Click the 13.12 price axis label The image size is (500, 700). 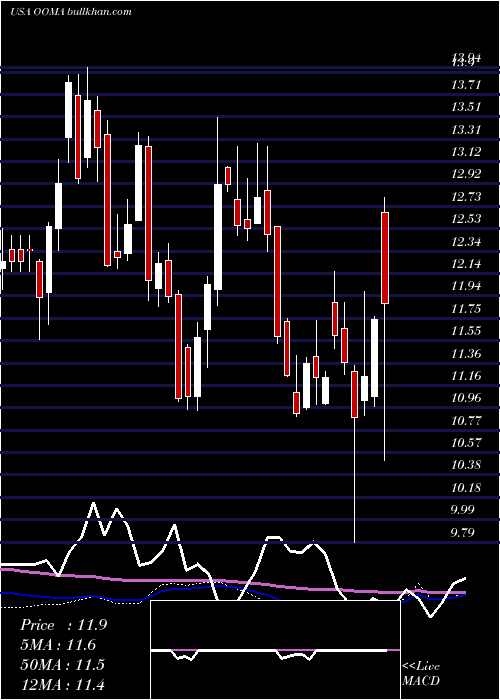point(466,152)
